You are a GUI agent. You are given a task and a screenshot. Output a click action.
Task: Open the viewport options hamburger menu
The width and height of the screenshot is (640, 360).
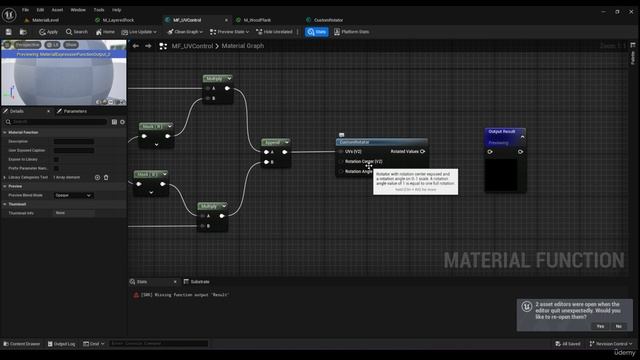[7, 44]
